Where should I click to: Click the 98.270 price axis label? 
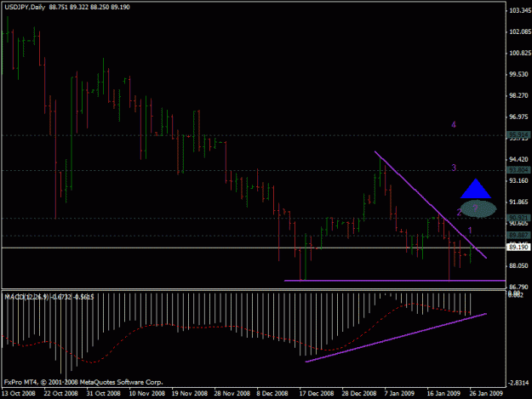point(518,95)
